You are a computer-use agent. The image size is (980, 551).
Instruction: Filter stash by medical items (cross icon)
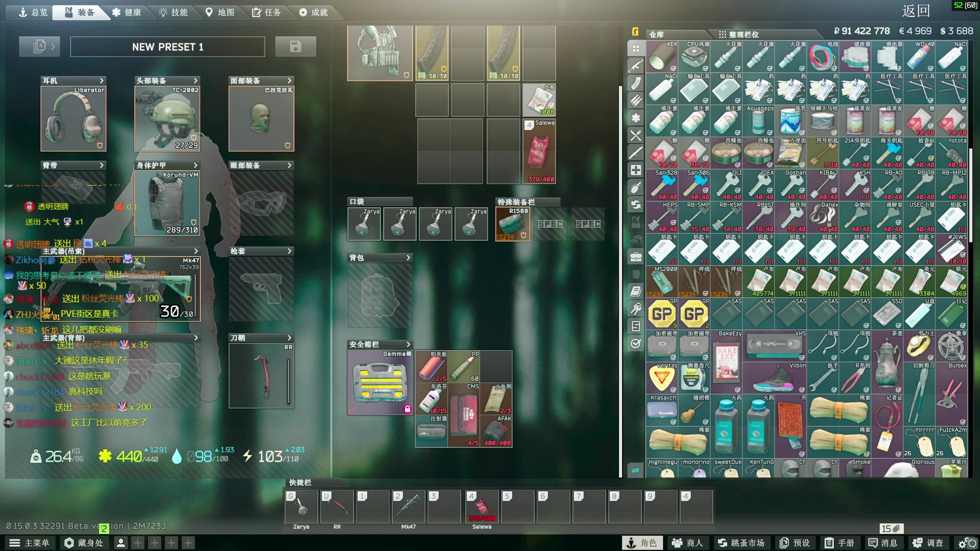click(636, 170)
